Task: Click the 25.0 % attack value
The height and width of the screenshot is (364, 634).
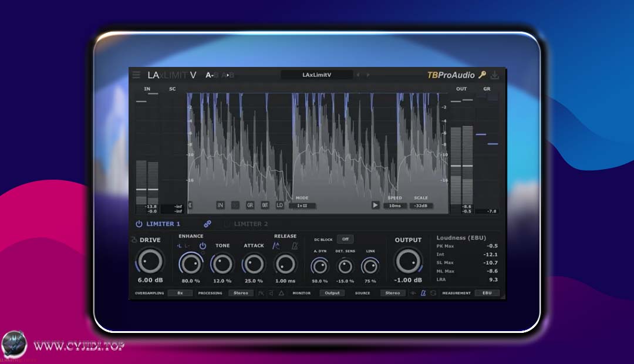Action: [254, 281]
